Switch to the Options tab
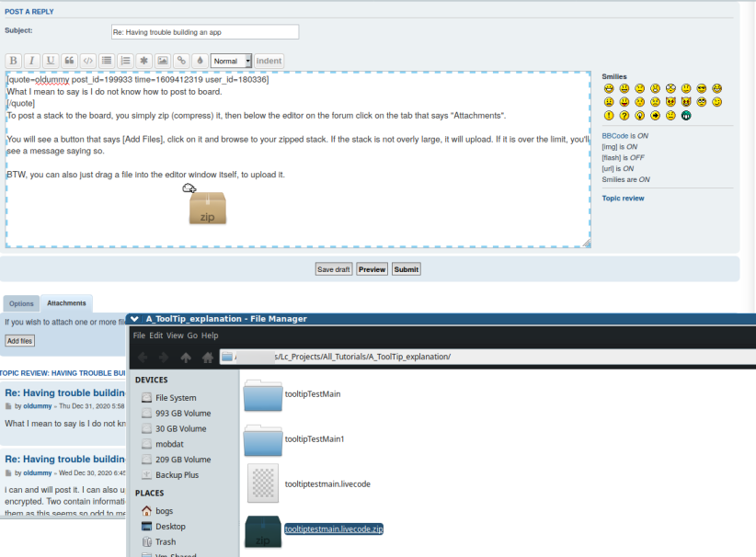Screen dimensions: 756x557 click(x=21, y=303)
